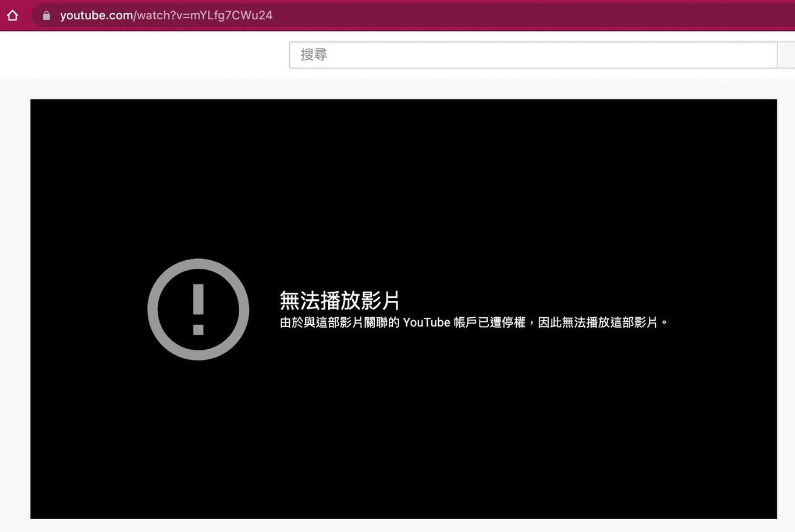Click the 無法播放影片 heading text
795x532 pixels.
339,300
